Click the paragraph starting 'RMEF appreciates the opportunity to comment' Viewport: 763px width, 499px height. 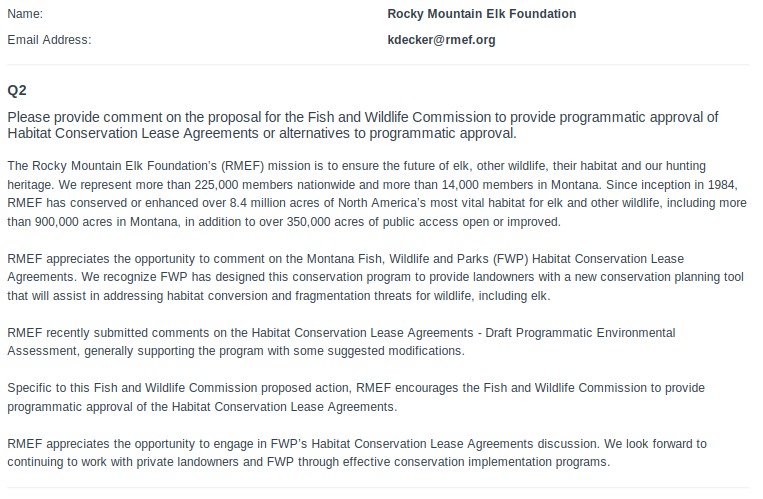376,277
